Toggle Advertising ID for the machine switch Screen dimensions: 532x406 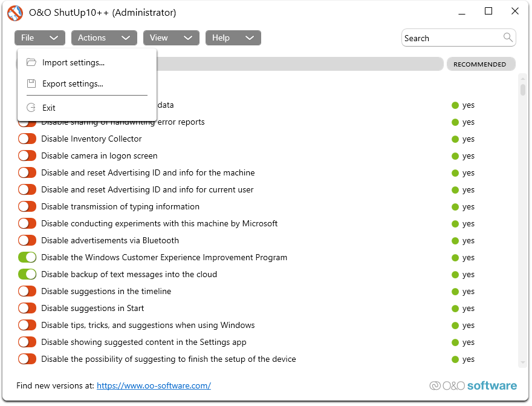[x=27, y=173]
